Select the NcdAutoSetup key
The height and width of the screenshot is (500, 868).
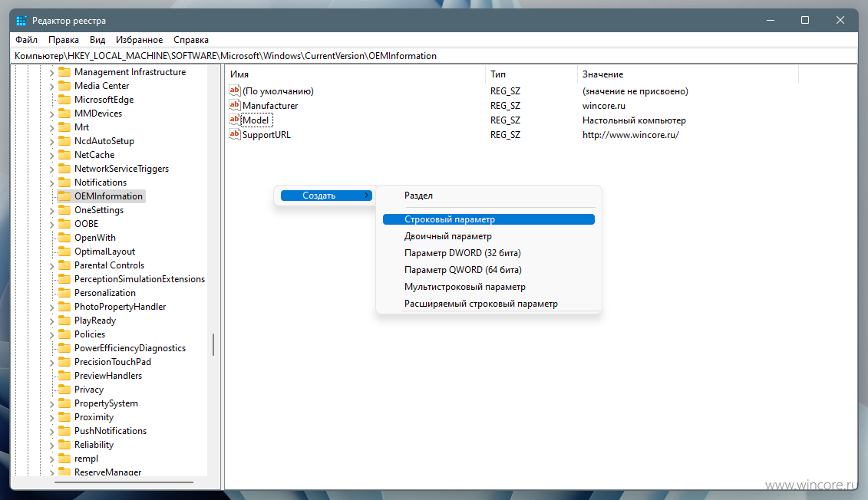104,141
